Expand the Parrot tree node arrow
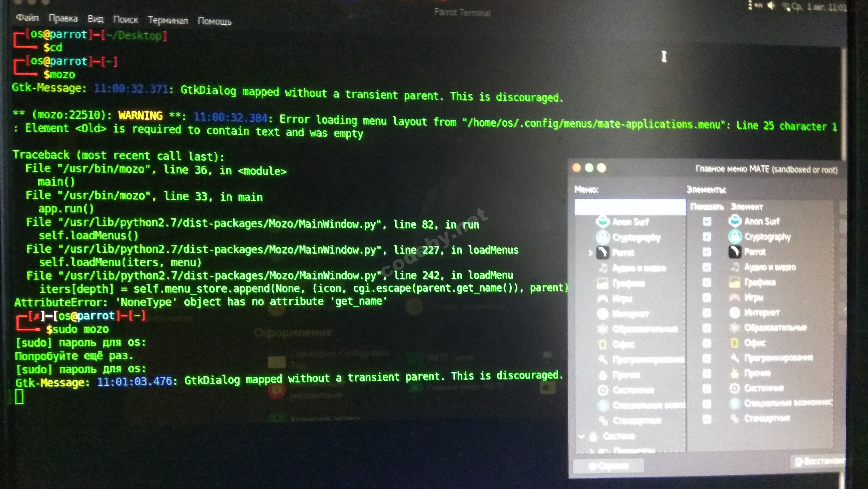 pyautogui.click(x=590, y=253)
